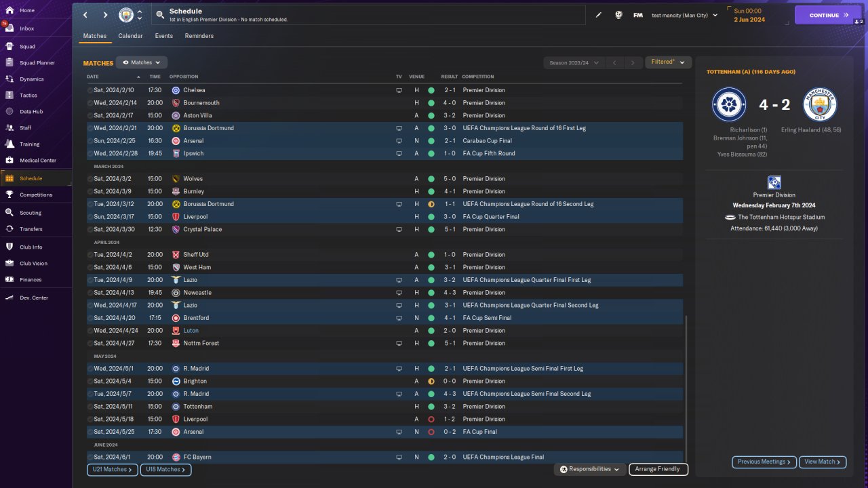The width and height of the screenshot is (868, 488).
Task: Expand the Responsibilities dropdown
Action: (589, 469)
